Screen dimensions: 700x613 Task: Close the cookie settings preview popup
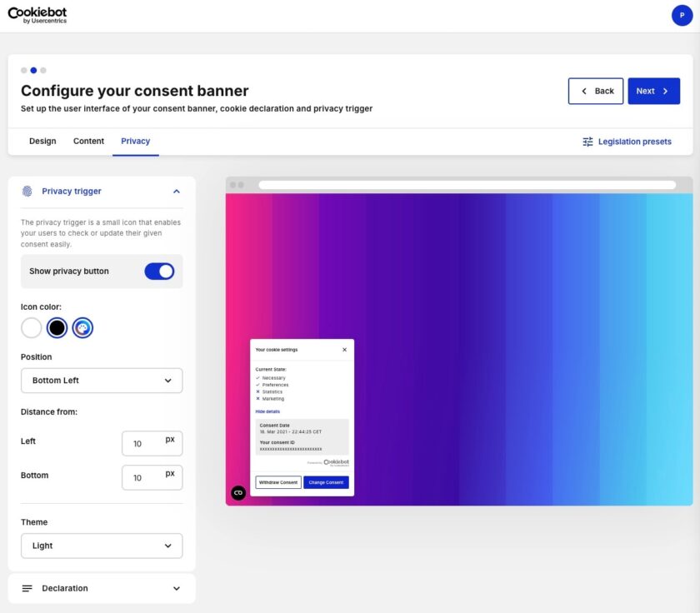[x=345, y=350]
